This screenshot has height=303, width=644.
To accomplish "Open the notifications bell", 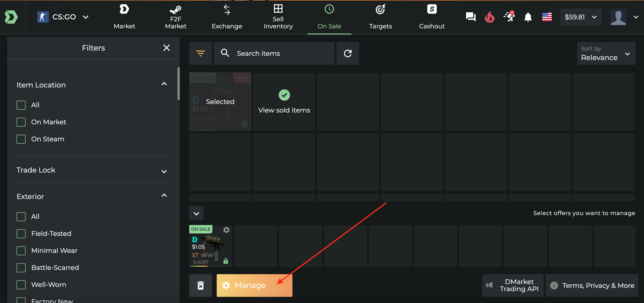I will (x=528, y=17).
